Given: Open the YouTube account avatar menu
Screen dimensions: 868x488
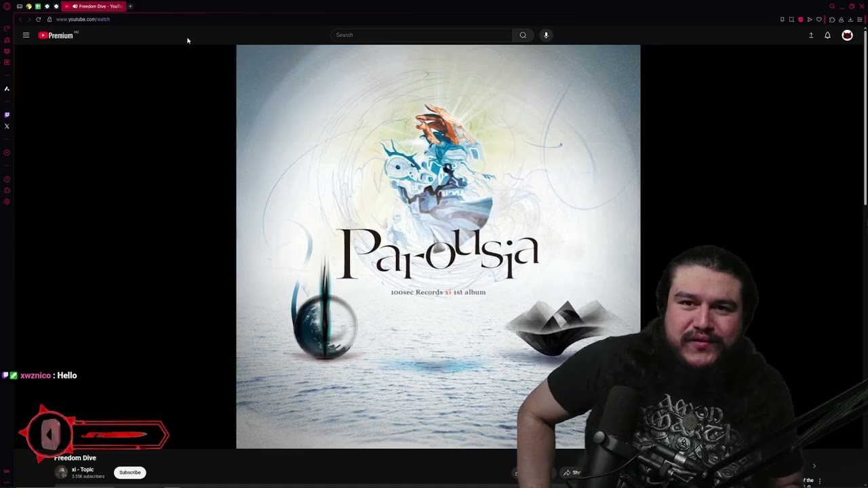Looking at the screenshot, I should [847, 35].
